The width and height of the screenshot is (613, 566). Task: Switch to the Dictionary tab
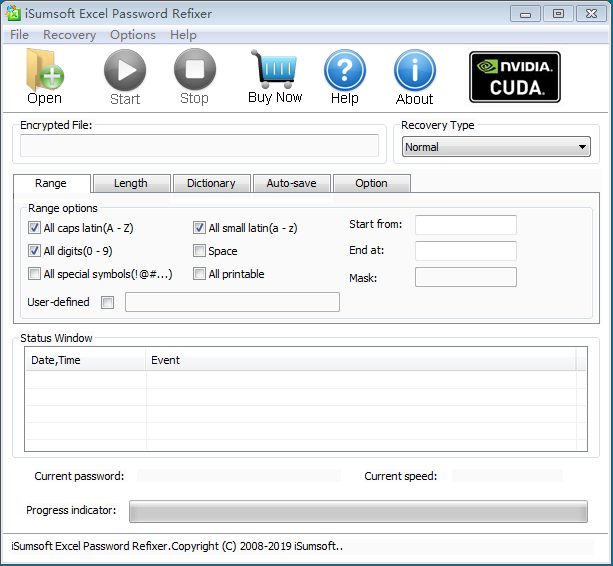click(x=211, y=183)
